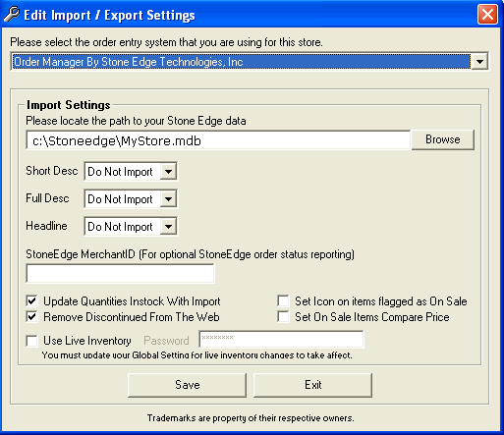The width and height of the screenshot is (504, 435).
Task: Expand the Headline dropdown
Action: (x=168, y=226)
